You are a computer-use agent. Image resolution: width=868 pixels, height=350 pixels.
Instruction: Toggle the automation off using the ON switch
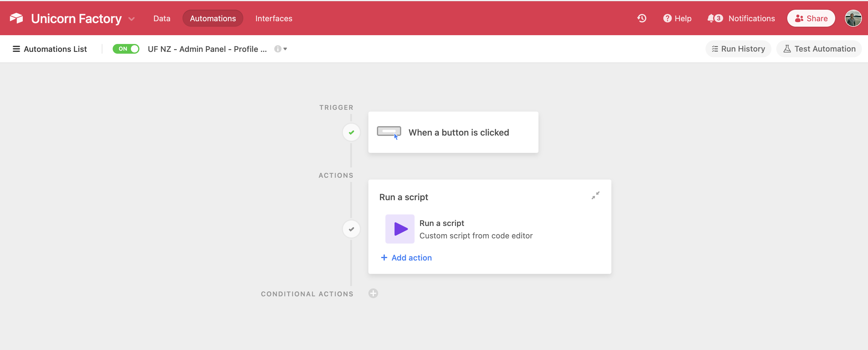[x=126, y=49]
